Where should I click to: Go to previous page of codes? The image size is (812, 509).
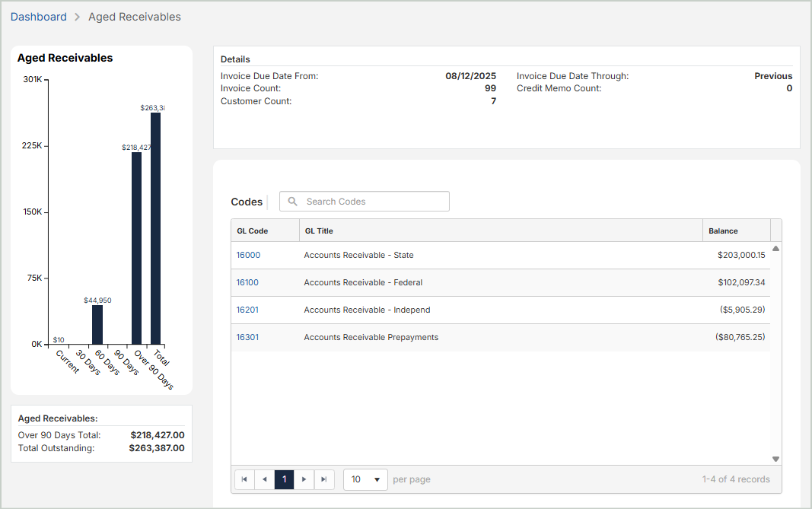click(264, 479)
